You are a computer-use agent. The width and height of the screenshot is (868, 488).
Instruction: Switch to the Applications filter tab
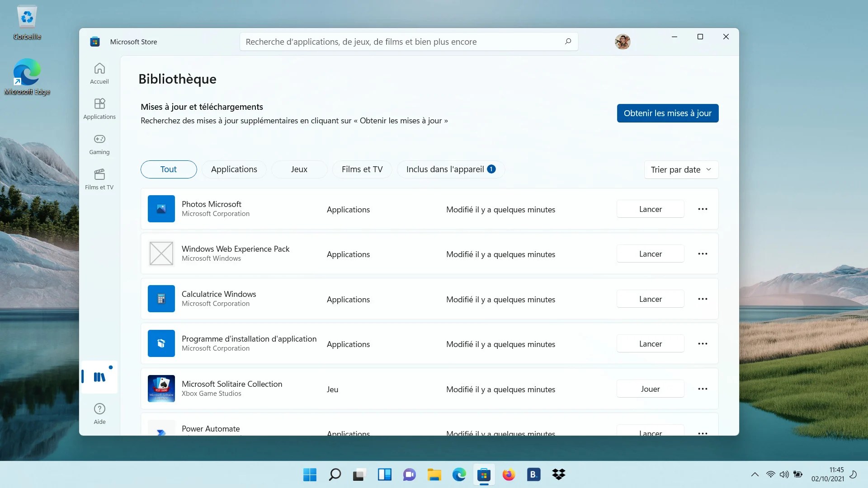point(234,169)
